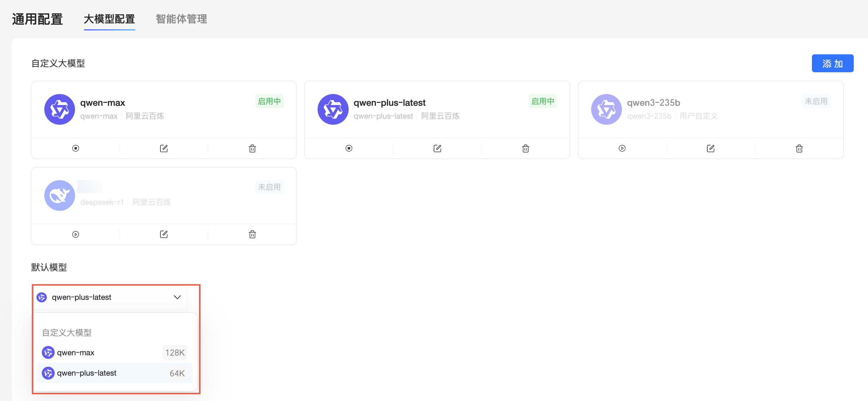Click the qwen-plus-latest model logo on its card
Viewport: 868px width, 401px height.
(x=333, y=109)
